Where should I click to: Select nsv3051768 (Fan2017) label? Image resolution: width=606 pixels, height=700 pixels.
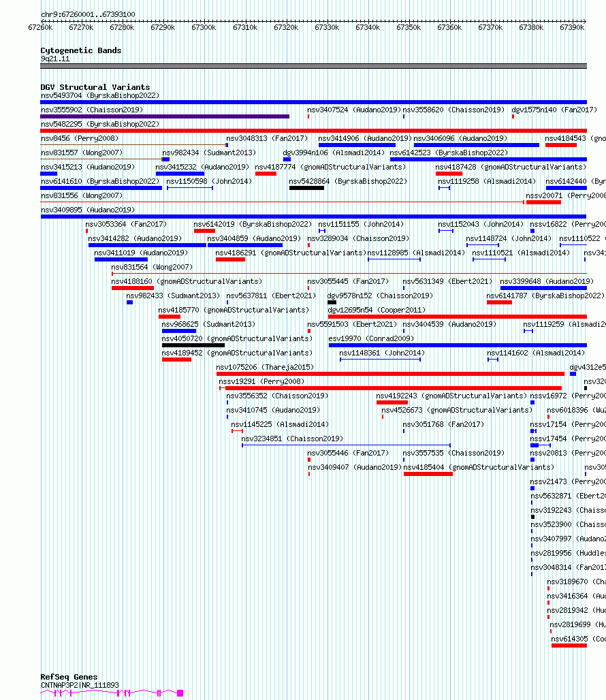click(443, 424)
